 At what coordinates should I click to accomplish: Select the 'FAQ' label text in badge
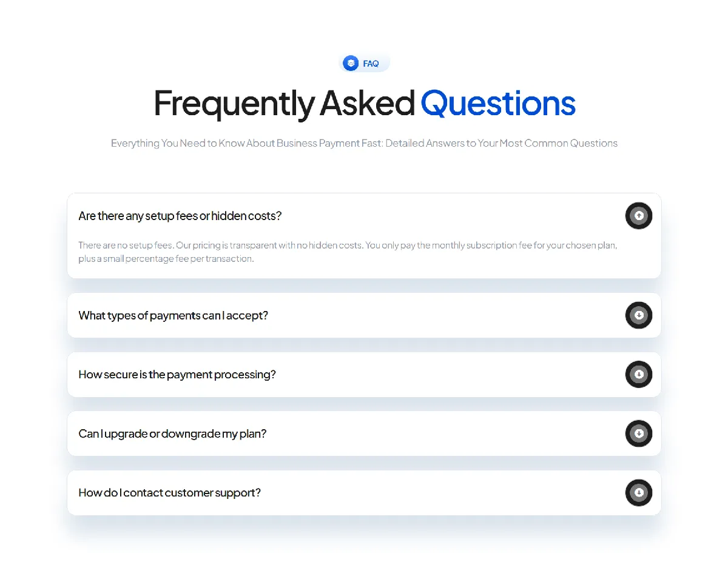[x=371, y=63]
